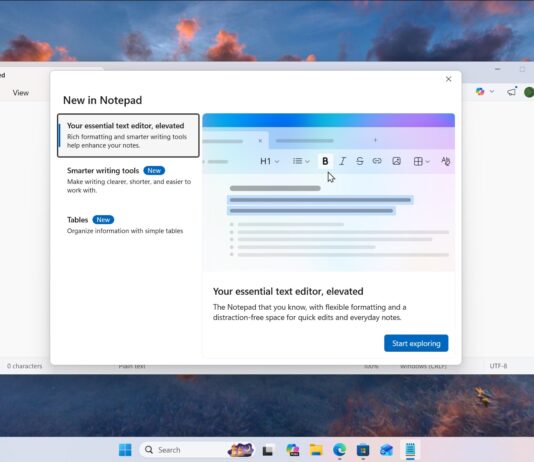Close the New in Notepad dialog
The image size is (534, 462).
pos(449,79)
